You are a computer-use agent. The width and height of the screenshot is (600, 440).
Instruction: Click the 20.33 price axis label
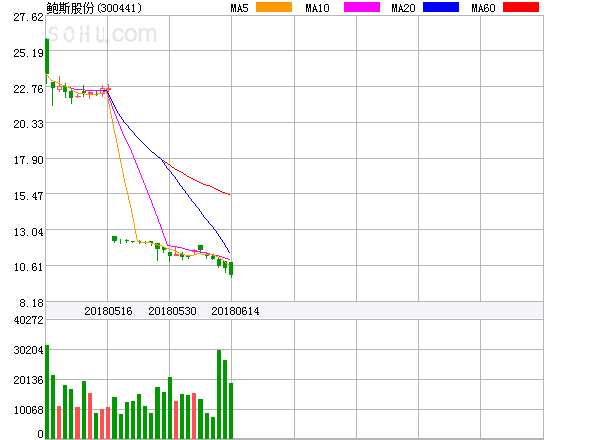coord(29,124)
